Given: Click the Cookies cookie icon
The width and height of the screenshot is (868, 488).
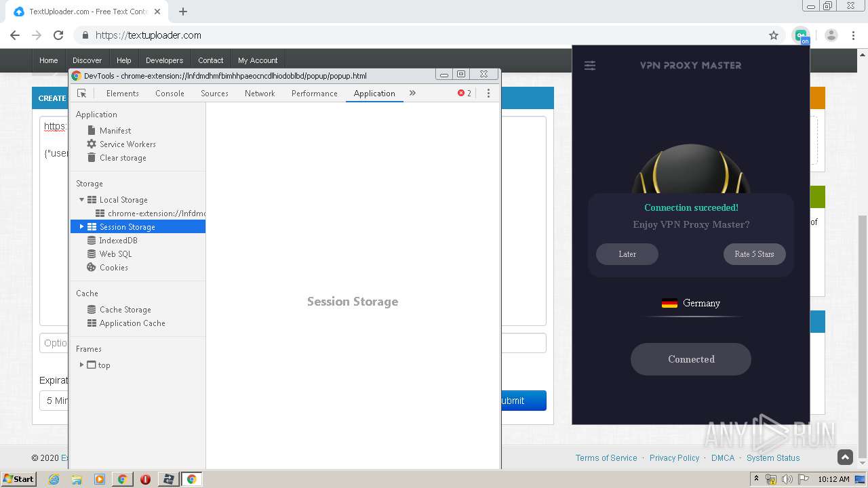Looking at the screenshot, I should [92, 268].
